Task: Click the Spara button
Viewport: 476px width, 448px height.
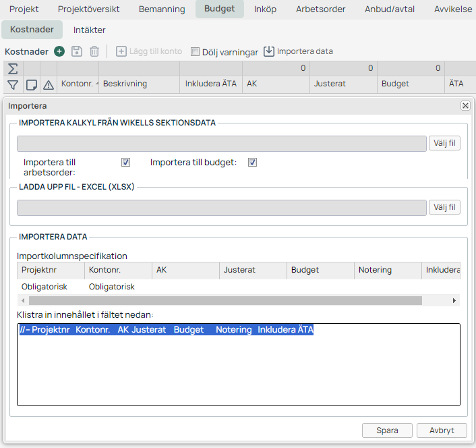Action: click(387, 430)
